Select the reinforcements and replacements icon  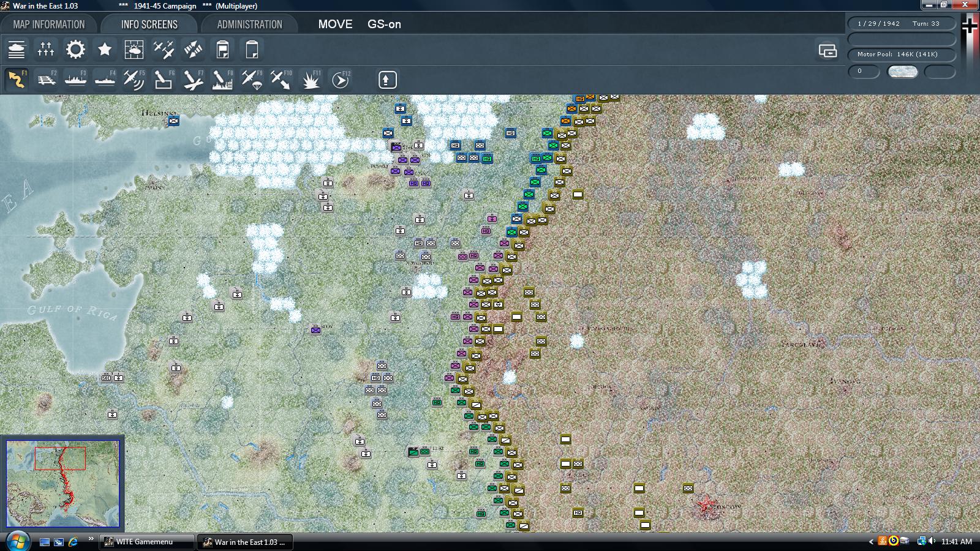pos(46,49)
